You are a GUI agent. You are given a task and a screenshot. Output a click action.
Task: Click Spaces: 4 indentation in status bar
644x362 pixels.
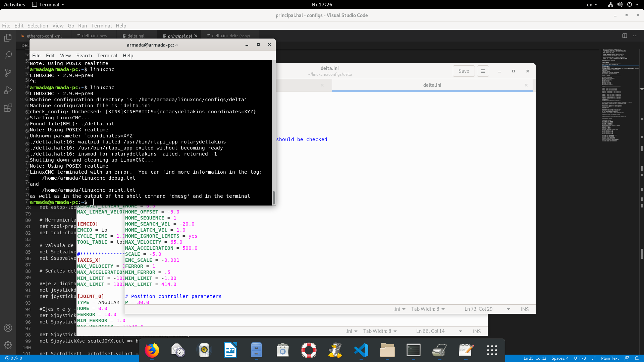(560, 358)
